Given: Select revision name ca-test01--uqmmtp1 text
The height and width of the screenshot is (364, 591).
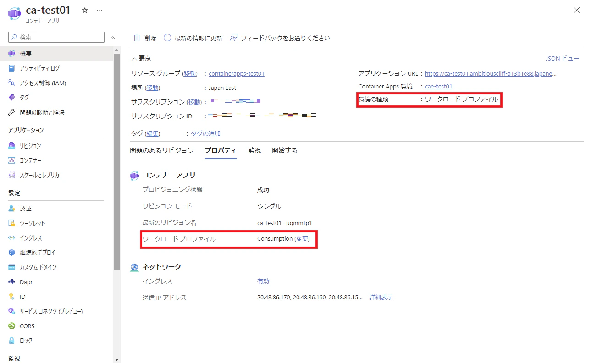Looking at the screenshot, I should coord(285,223).
